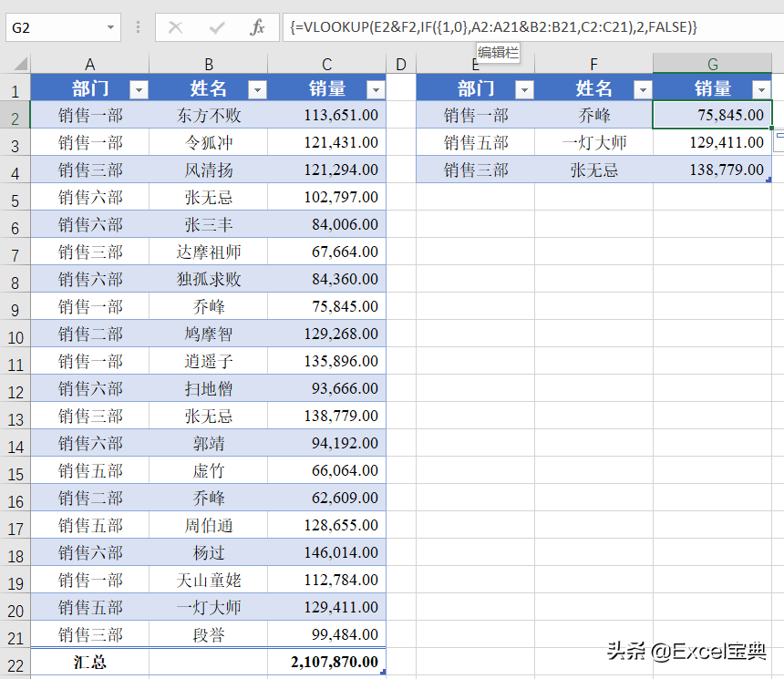Click cell containing 虚竹
The width and height of the screenshot is (784, 679).
209,470
